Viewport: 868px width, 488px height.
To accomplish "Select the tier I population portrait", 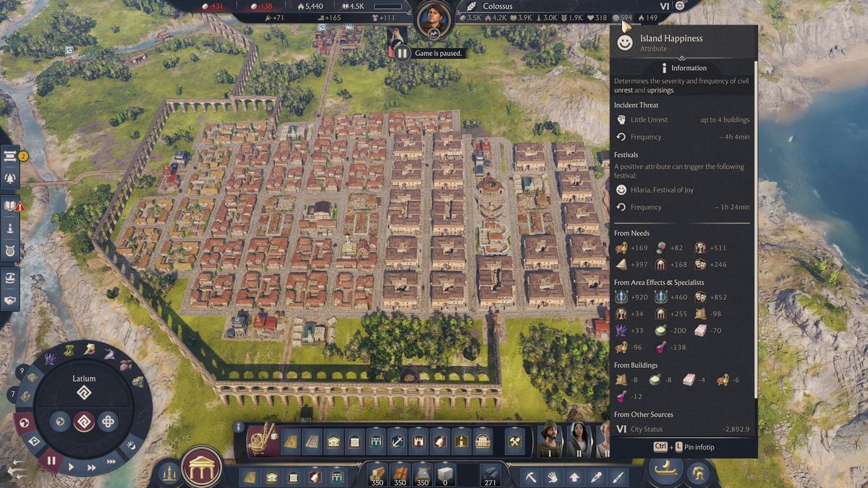I will [x=550, y=438].
